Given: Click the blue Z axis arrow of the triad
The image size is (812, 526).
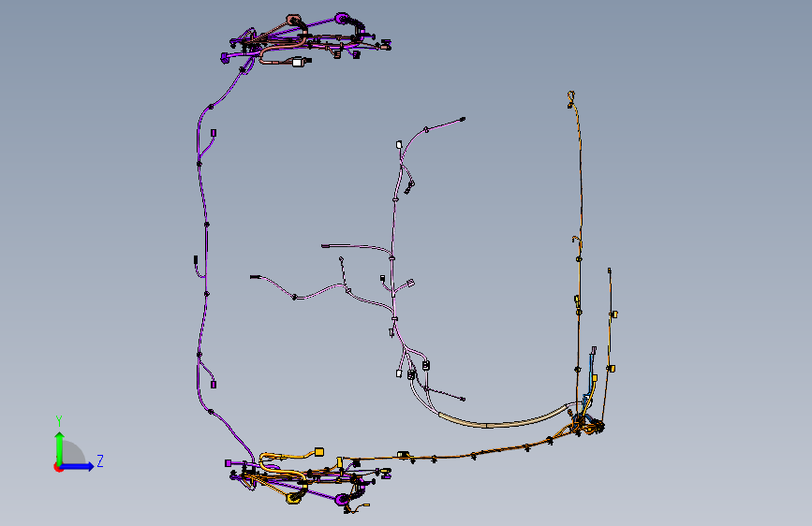Looking at the screenshot, I should pyautogui.click(x=78, y=466).
